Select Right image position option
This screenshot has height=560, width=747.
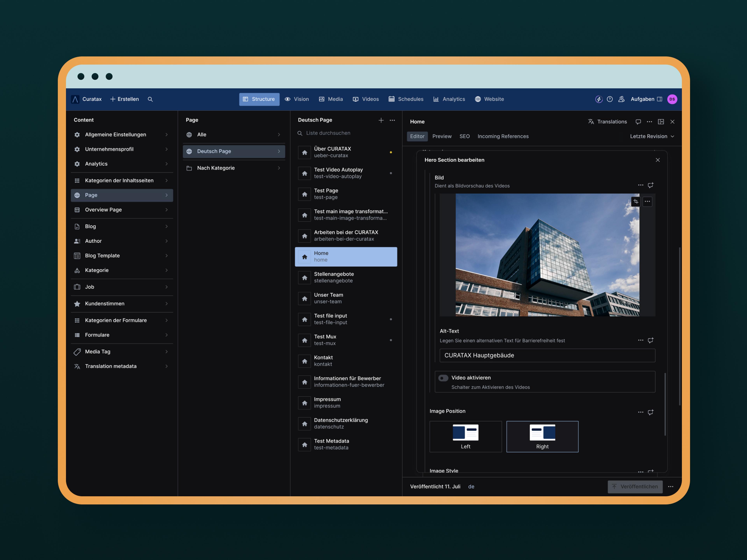542,437
